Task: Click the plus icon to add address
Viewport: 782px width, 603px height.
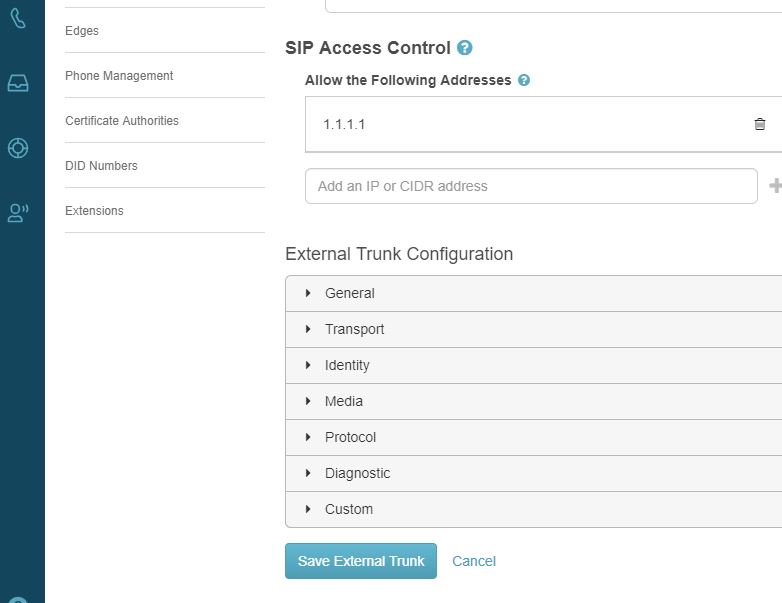Action: tap(775, 186)
